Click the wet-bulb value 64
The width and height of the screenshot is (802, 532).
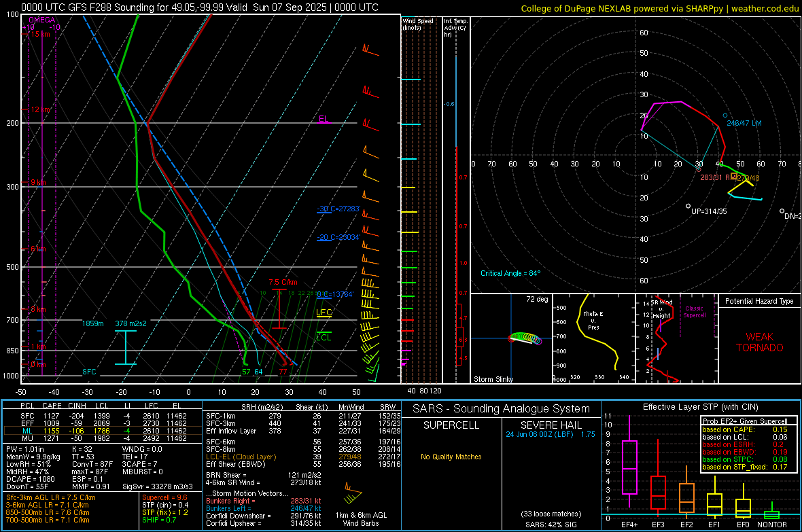click(x=258, y=372)
